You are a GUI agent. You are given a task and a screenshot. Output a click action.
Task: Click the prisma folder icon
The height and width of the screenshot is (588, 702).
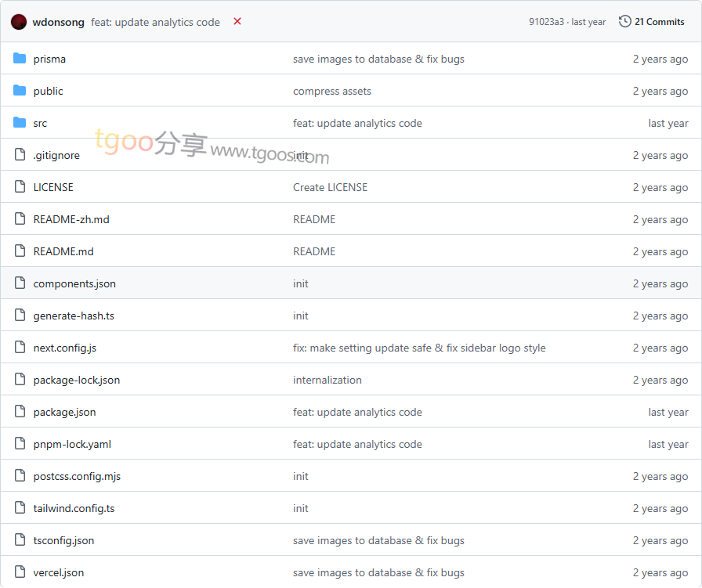point(20,59)
